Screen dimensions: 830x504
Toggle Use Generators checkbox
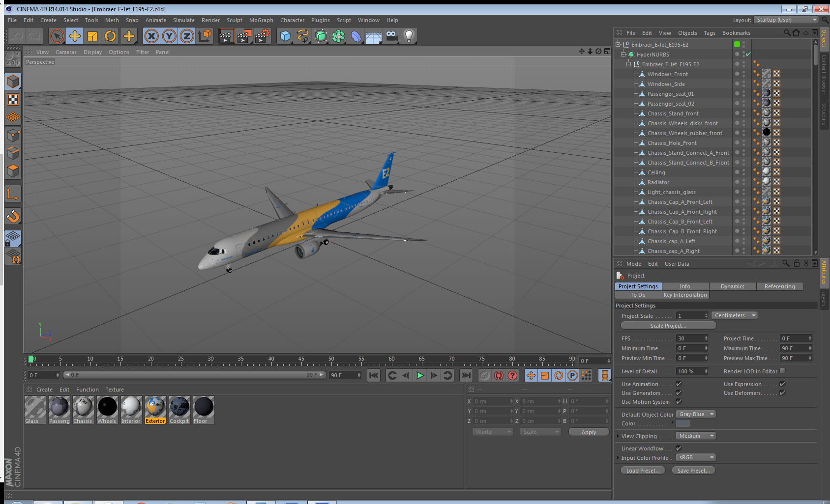(x=679, y=392)
